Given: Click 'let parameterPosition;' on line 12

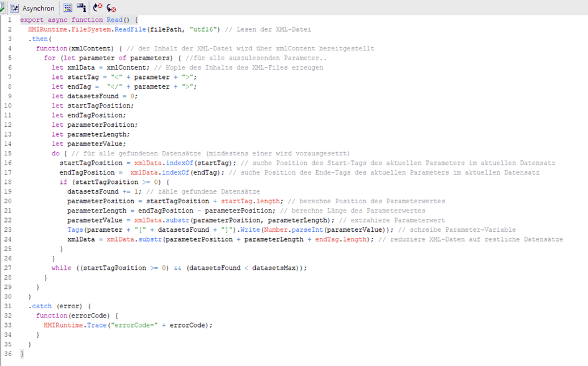Looking at the screenshot, I should click(x=95, y=125).
